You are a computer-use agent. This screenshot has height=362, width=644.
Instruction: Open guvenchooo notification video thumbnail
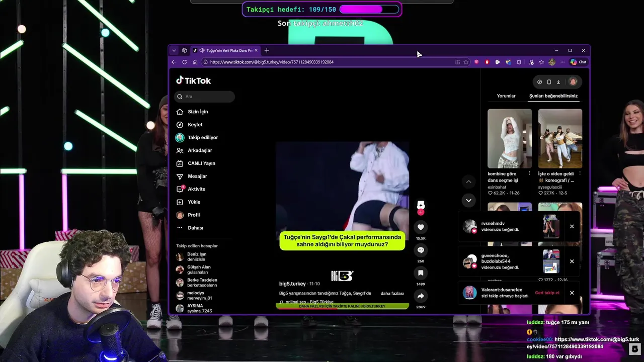click(x=551, y=261)
